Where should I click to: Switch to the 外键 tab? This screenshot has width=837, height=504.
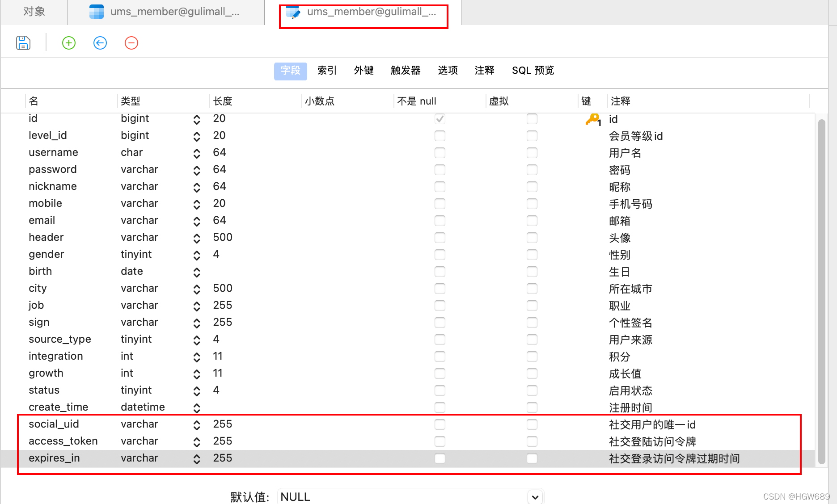[x=364, y=71]
